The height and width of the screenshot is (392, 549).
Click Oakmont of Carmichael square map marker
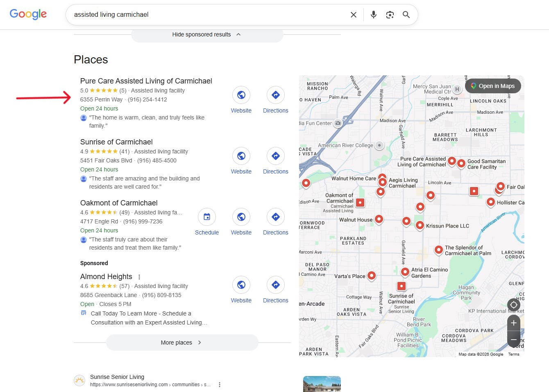[x=360, y=202]
